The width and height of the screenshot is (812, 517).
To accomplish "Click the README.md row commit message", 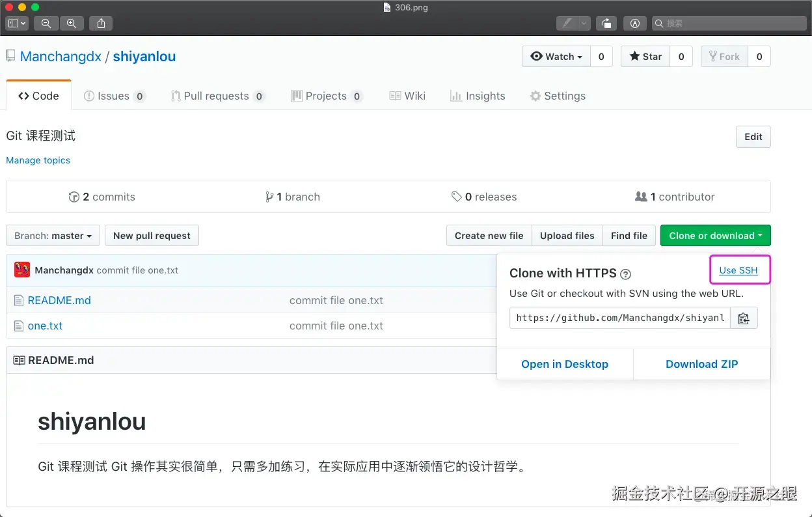I will pos(336,300).
